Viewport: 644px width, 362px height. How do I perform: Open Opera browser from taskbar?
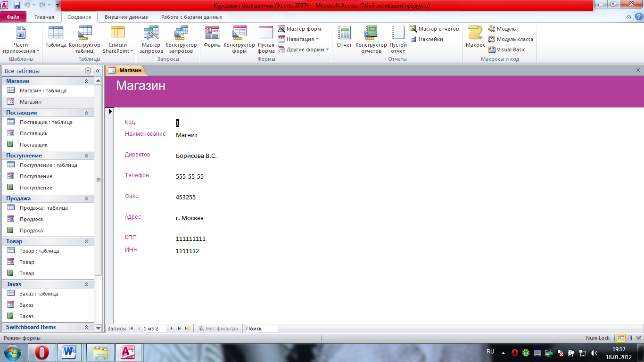41,352
